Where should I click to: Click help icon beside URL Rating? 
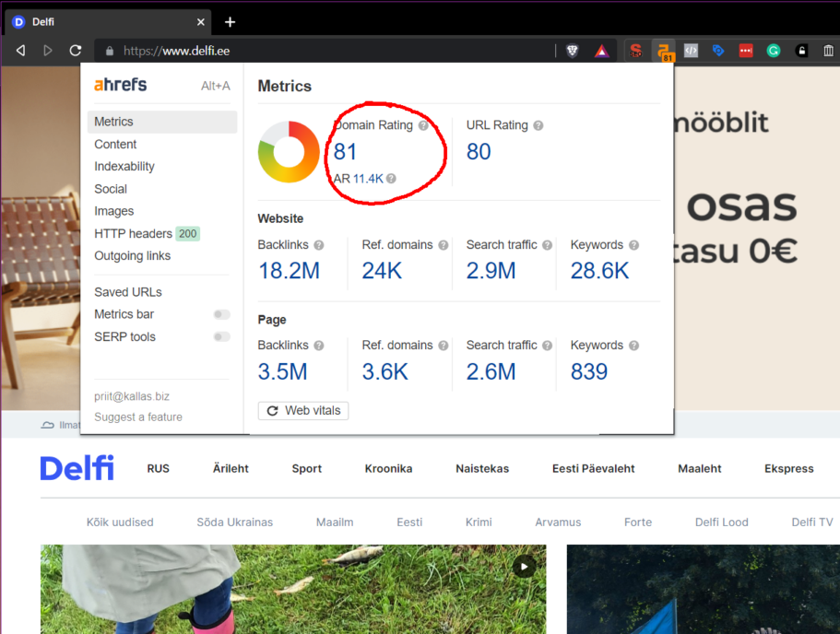[x=538, y=125]
